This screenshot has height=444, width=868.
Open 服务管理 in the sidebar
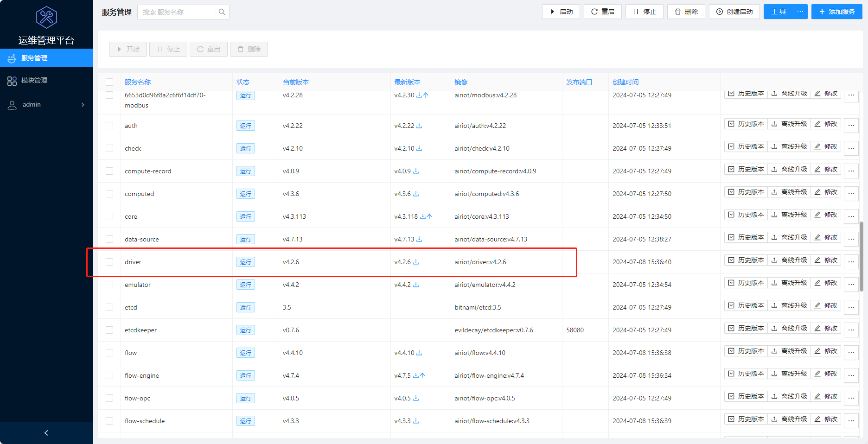(x=46, y=58)
